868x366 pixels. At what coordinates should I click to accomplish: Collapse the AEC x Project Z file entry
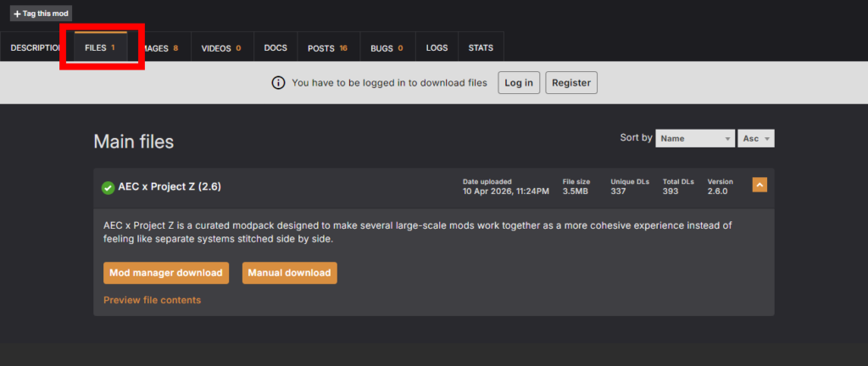coord(759,185)
